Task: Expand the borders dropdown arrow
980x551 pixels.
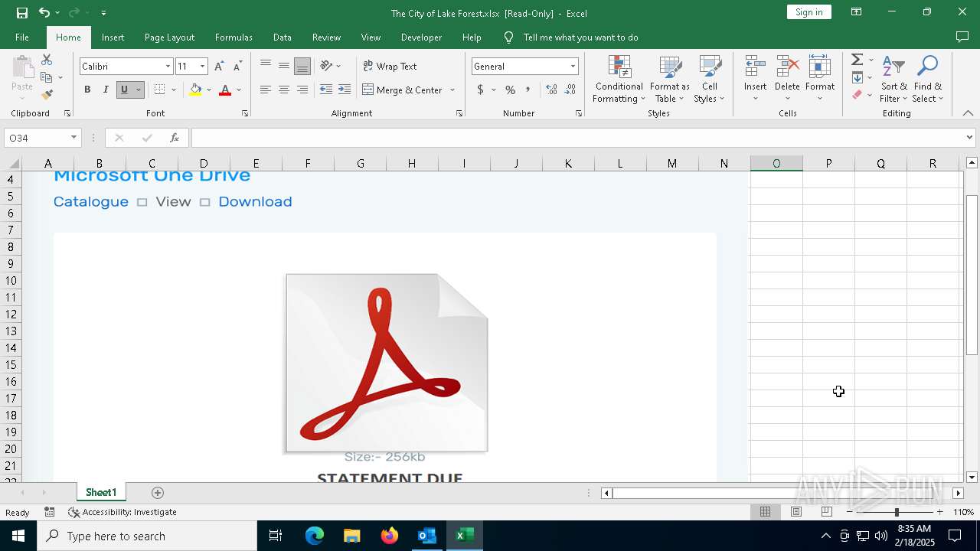Action: (174, 90)
